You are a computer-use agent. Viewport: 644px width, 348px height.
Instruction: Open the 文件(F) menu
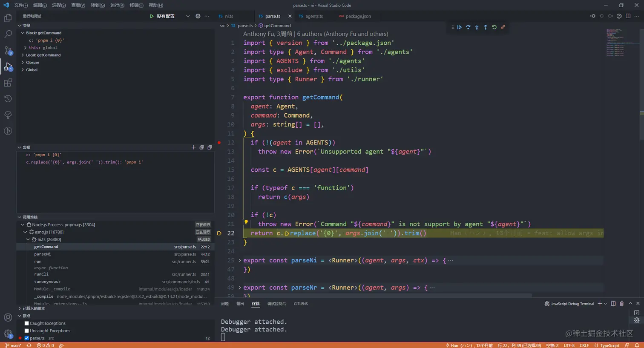21,5
